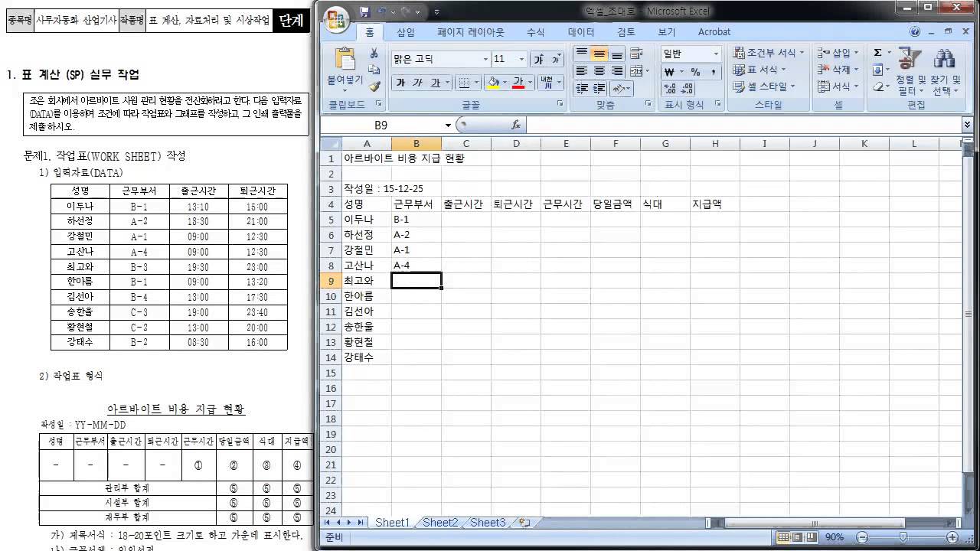980x551 pixels.
Task: Click the fill color paint bucket icon
Action: (494, 82)
